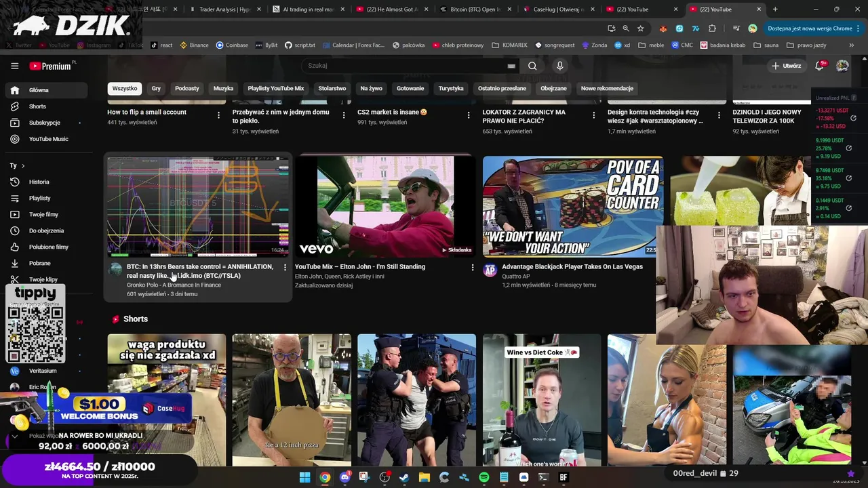Open the card counter blackjack thumbnail

pyautogui.click(x=573, y=207)
